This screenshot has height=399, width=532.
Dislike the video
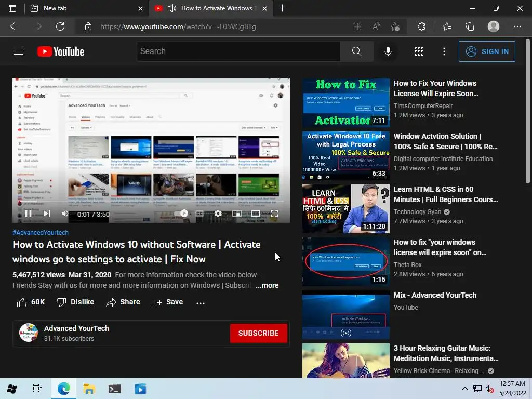[75, 302]
